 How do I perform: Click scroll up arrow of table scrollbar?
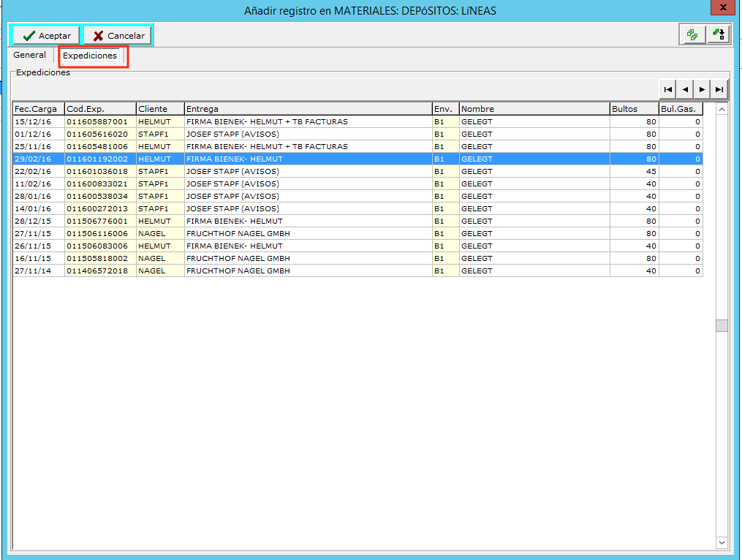coord(722,110)
